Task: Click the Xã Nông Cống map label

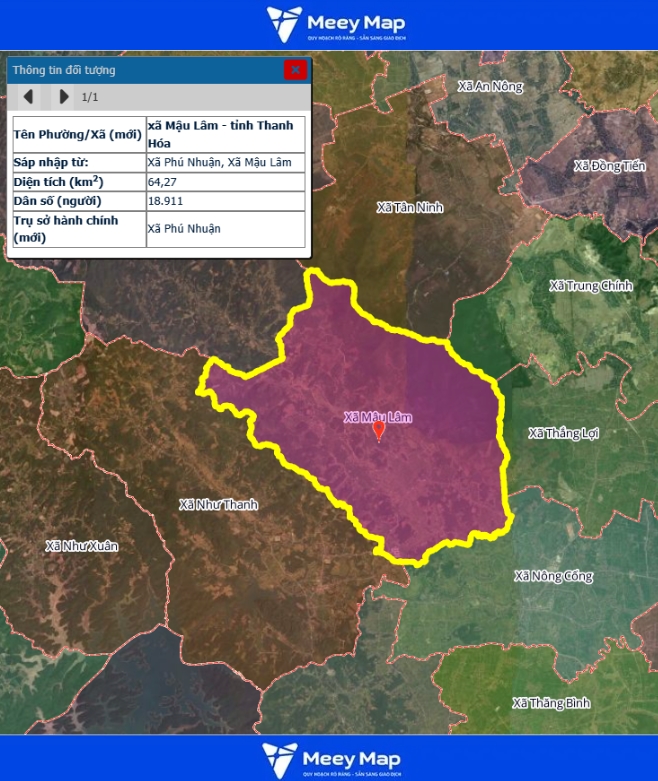Action: [x=553, y=576]
